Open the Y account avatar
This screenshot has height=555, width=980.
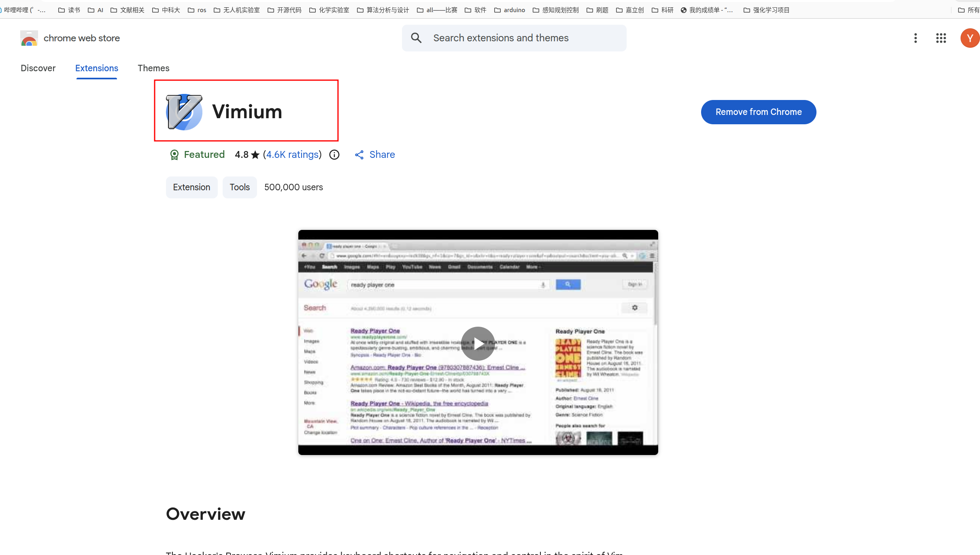(969, 38)
